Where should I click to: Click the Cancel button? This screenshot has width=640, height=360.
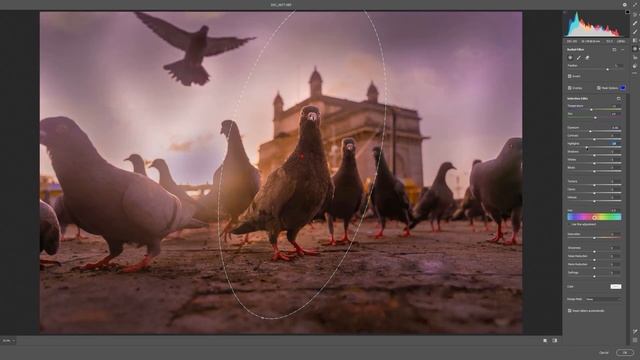[x=604, y=353]
